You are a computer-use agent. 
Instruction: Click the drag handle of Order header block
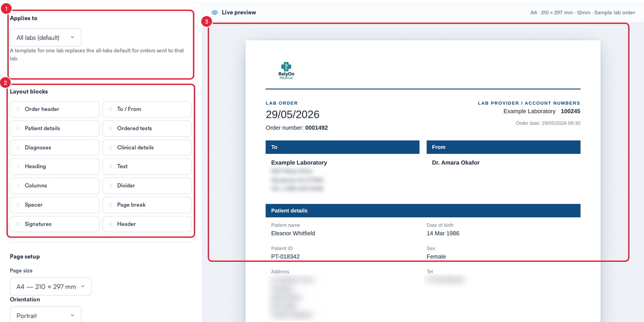click(x=18, y=109)
